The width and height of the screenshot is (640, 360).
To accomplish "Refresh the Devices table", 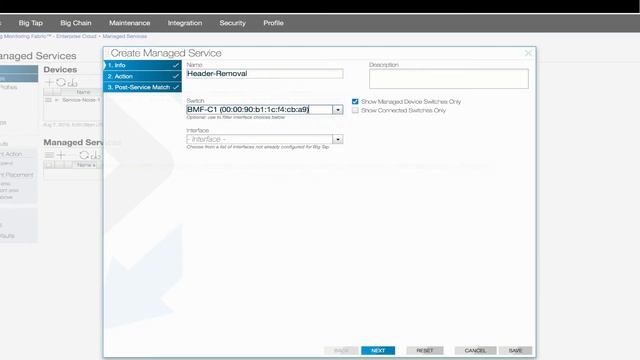I will click(x=61, y=82).
